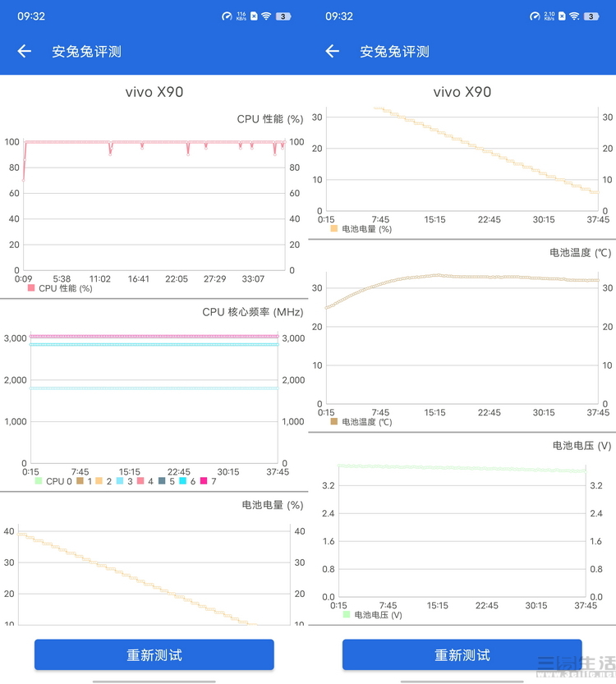Tap the vivo X90 heading on left
Viewport: 616px width, 684px height.
pyautogui.click(x=154, y=92)
